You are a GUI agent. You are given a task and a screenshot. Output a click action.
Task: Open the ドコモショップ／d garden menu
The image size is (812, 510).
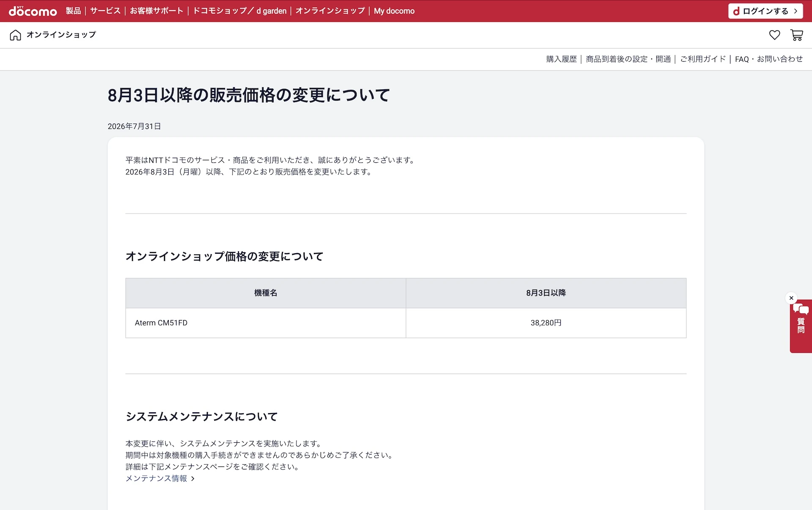coord(240,11)
